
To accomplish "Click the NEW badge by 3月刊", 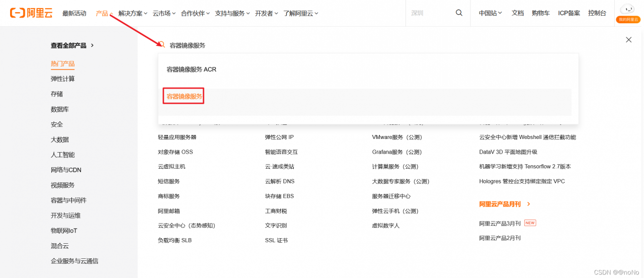I will (x=530, y=223).
